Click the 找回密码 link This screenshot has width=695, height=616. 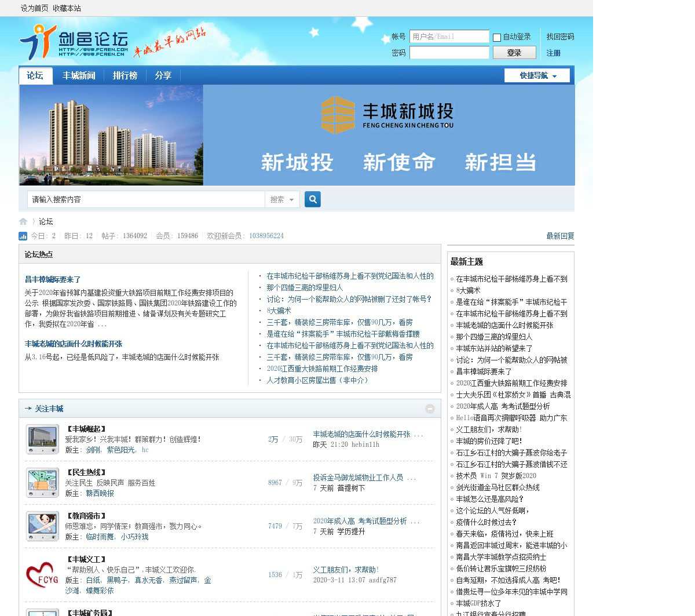coord(560,37)
